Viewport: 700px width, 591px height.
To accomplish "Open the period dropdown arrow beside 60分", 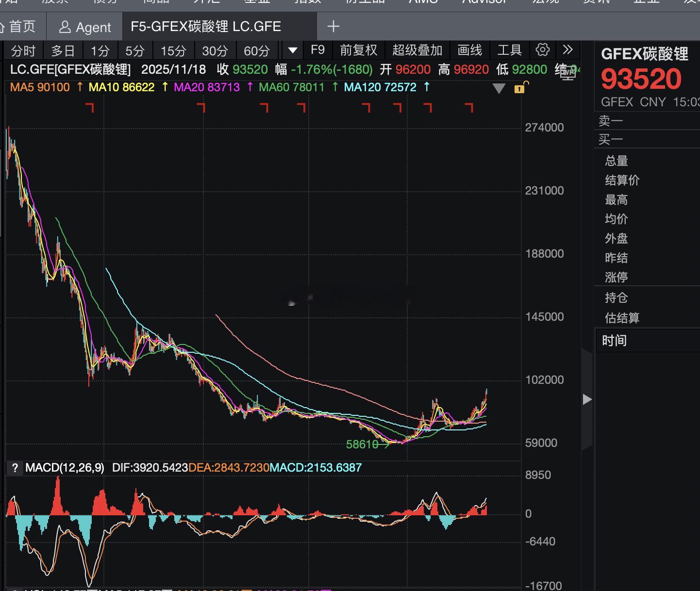I will tap(292, 50).
